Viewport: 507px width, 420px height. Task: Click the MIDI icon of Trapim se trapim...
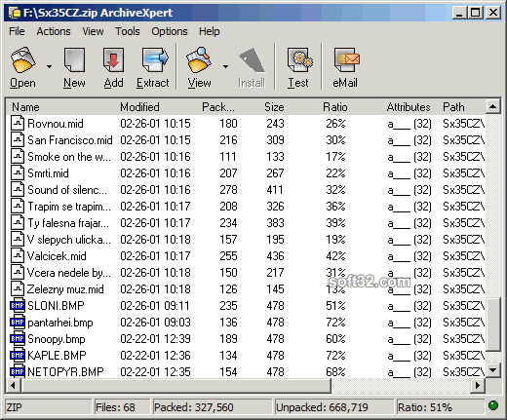click(x=18, y=206)
